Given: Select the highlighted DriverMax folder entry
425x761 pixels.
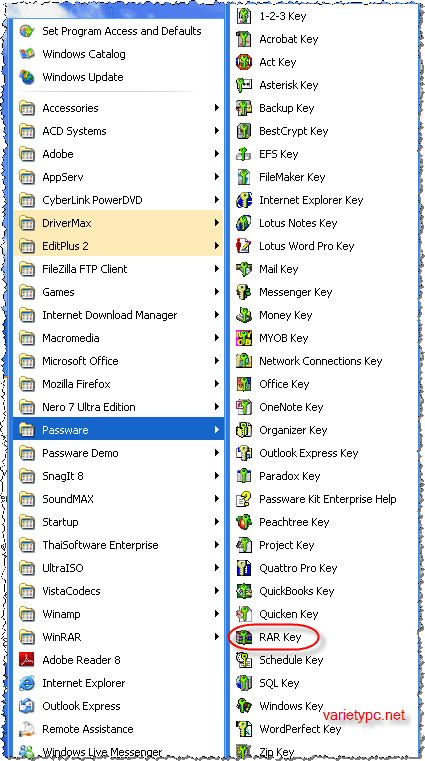Looking at the screenshot, I should (x=118, y=223).
